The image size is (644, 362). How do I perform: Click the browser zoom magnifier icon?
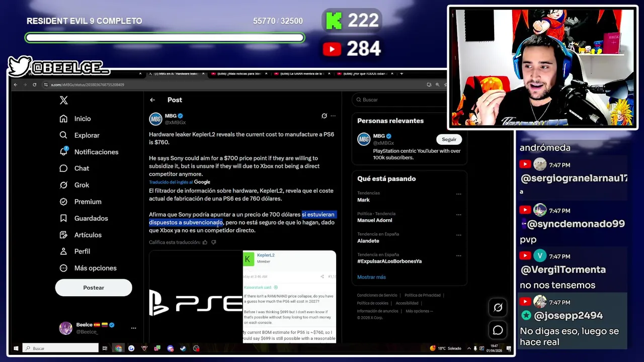pyautogui.click(x=437, y=84)
